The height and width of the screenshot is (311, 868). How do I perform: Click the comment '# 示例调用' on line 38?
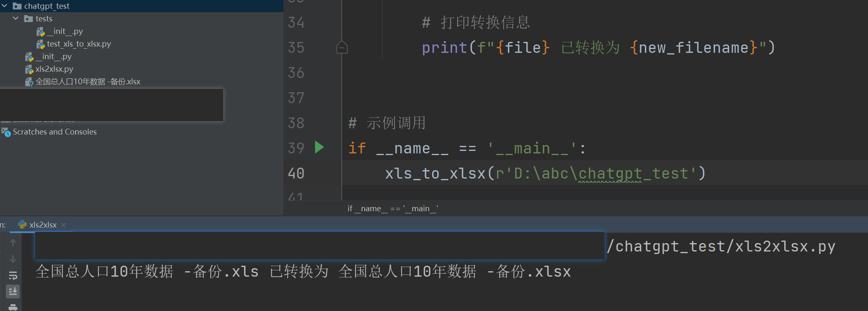click(387, 123)
